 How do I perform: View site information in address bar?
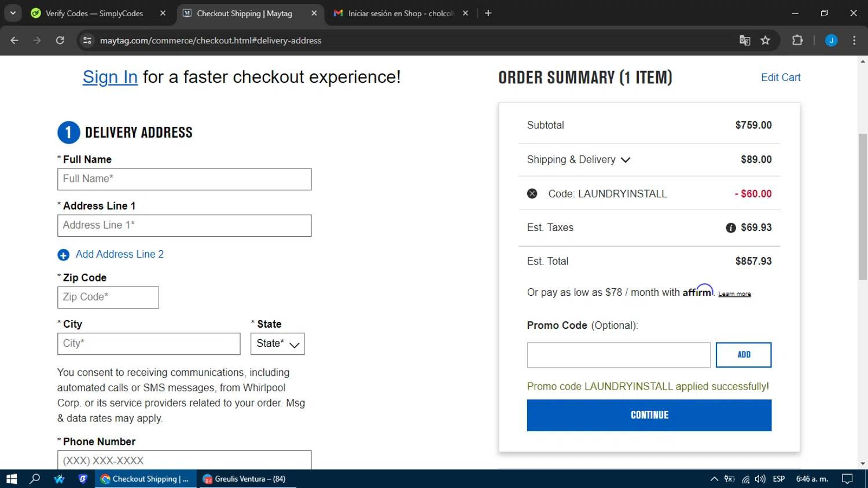pos(87,41)
